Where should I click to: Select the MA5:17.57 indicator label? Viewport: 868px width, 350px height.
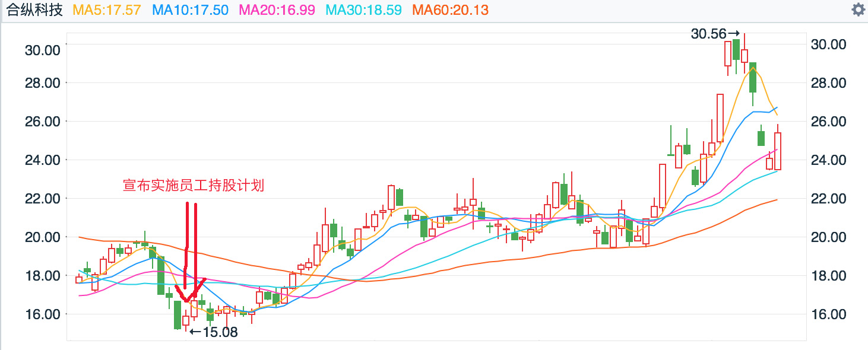[108, 10]
